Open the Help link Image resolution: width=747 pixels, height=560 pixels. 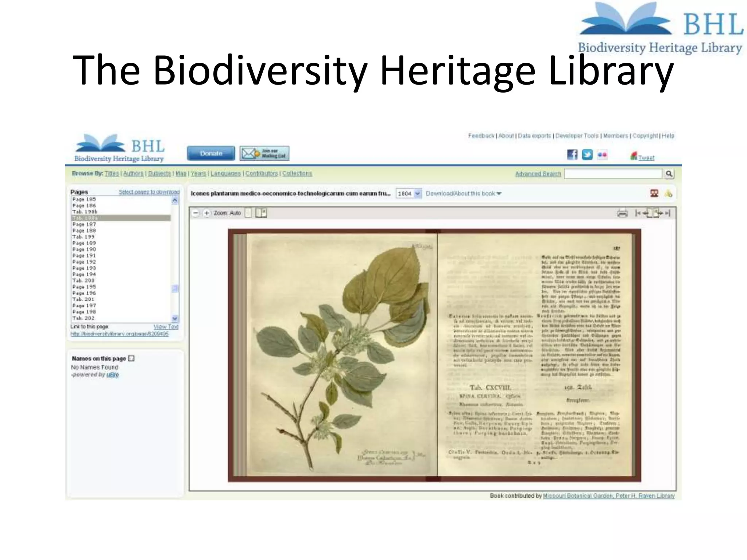[x=668, y=136]
